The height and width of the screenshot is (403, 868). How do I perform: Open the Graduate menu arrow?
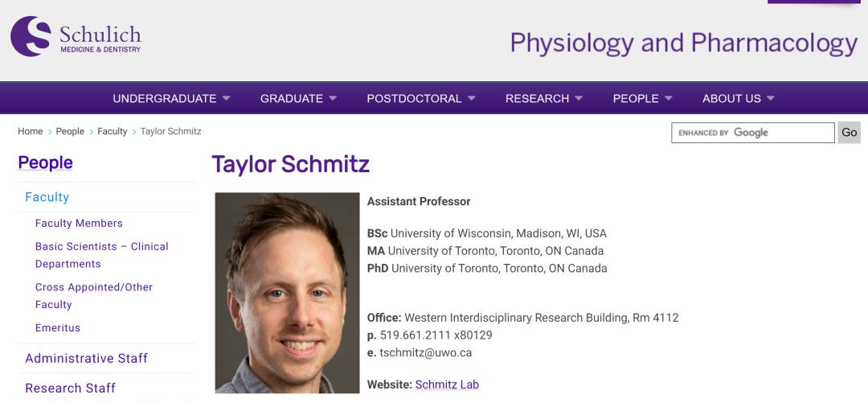point(333,98)
